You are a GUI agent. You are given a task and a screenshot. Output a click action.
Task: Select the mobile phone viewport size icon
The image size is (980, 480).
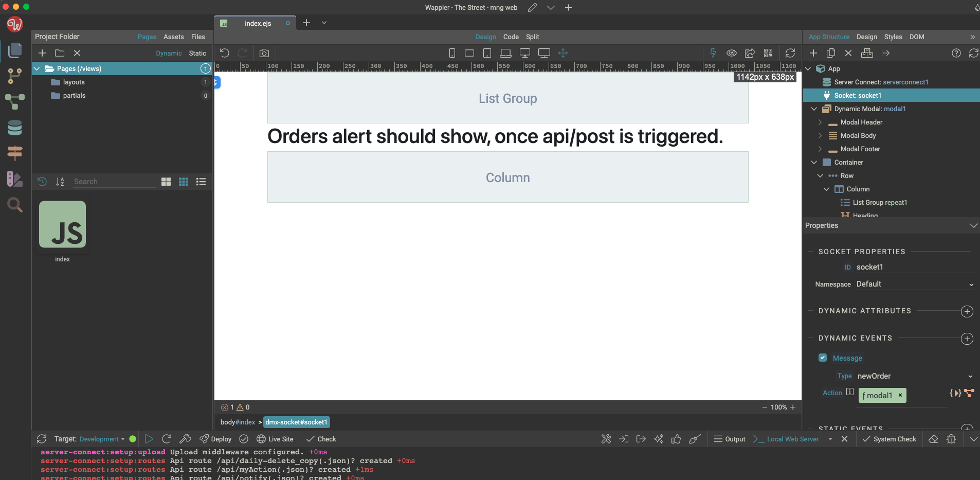click(x=452, y=53)
